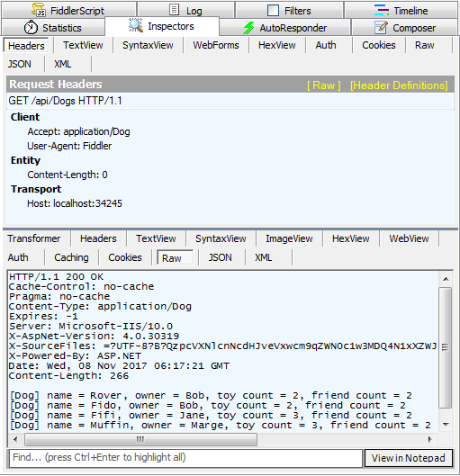Open the response Cookies tab

[125, 257]
